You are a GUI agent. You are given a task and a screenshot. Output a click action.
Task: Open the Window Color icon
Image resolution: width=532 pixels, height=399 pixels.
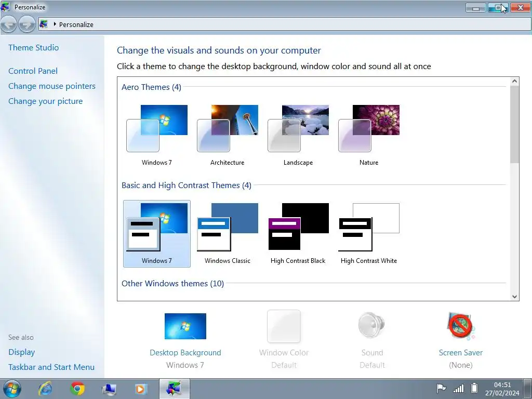[x=284, y=326]
